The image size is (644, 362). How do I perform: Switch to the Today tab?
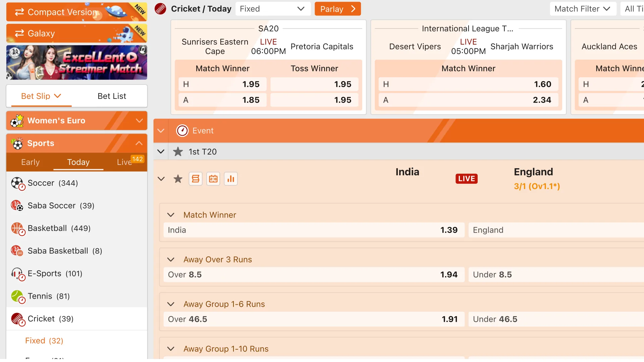(78, 162)
